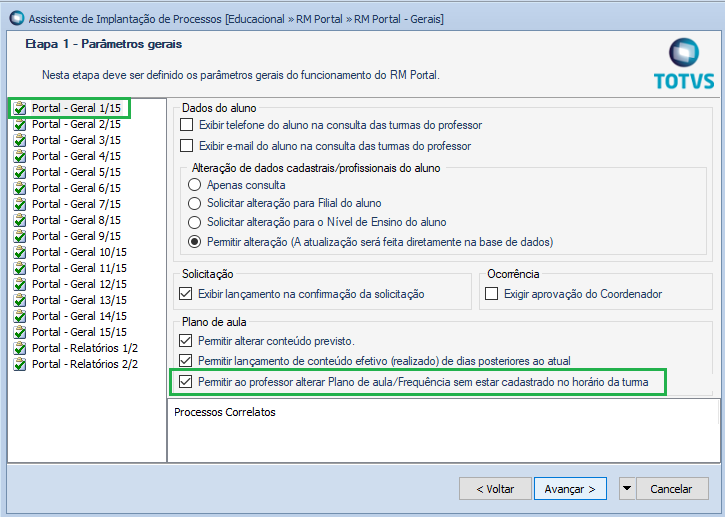Click the clipboard icon beside Portal - Geral 10/15
725x517 pixels.
click(20, 252)
